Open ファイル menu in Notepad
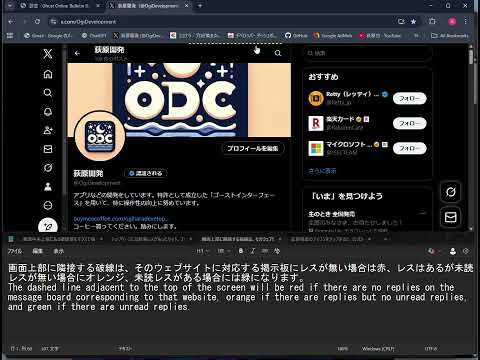 pos(15,251)
